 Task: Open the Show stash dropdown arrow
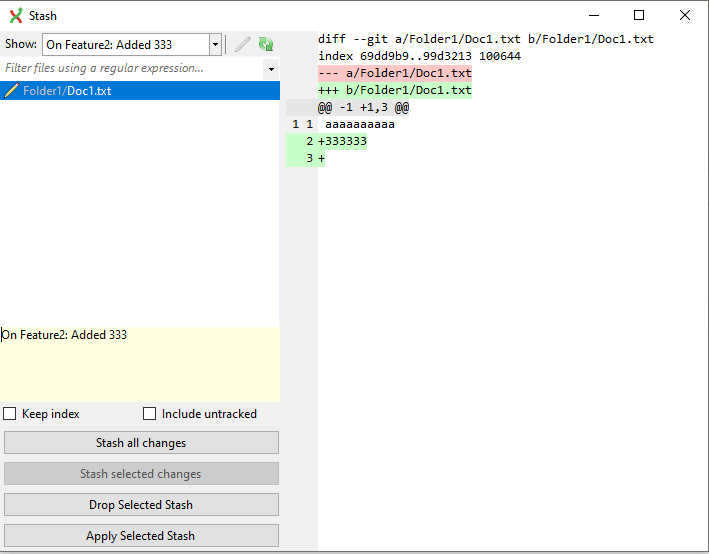[215, 44]
